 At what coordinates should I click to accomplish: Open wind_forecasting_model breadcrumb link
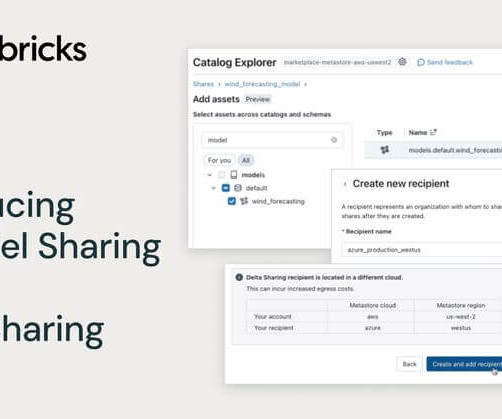[262, 84]
